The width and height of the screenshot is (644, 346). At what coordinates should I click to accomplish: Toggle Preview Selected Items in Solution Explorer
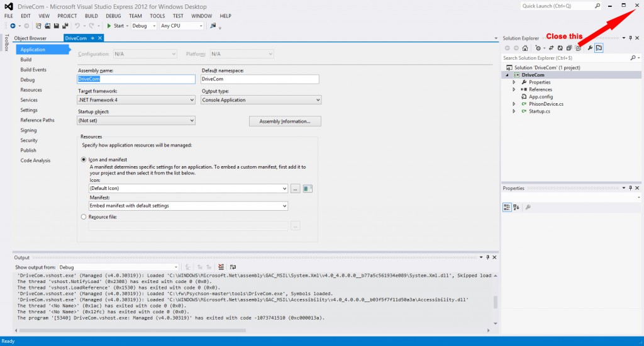tap(599, 48)
